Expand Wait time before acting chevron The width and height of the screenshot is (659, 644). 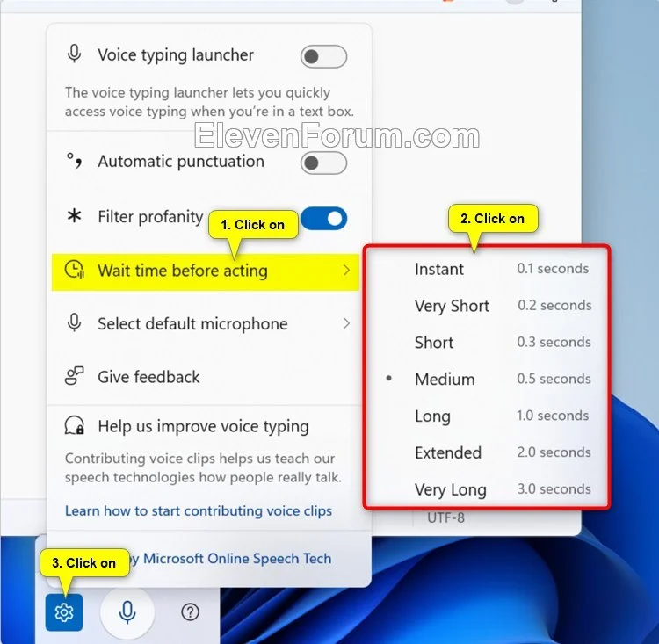[x=346, y=271]
